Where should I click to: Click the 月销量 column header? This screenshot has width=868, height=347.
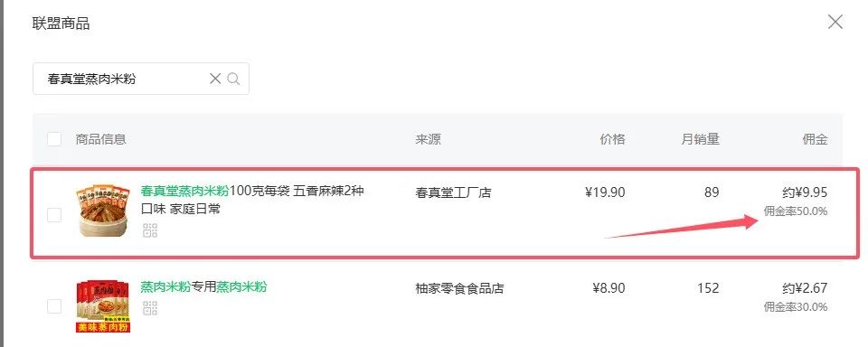coord(700,139)
